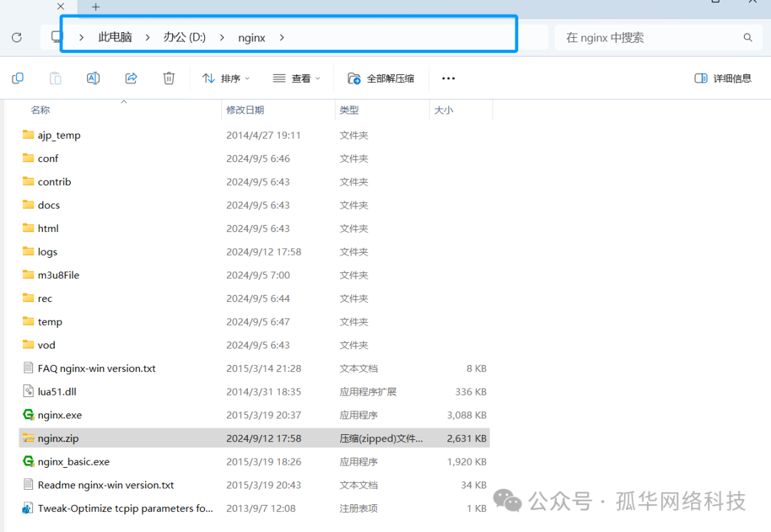
Task: Open the See more ellipsis menu
Action: (x=448, y=78)
